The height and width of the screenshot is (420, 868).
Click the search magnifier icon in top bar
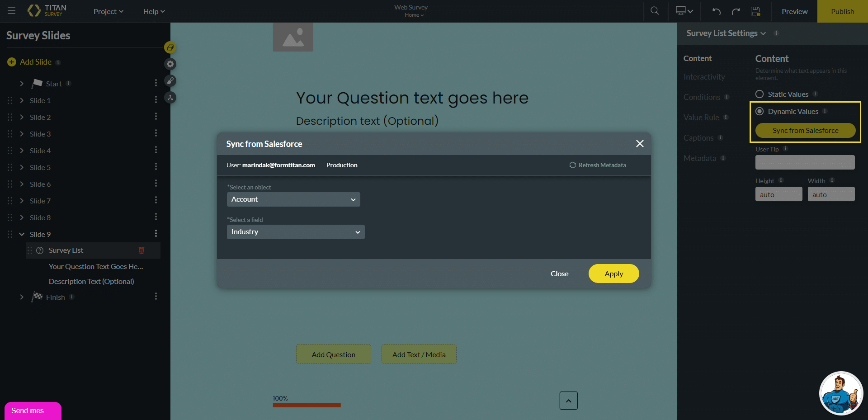tap(654, 11)
